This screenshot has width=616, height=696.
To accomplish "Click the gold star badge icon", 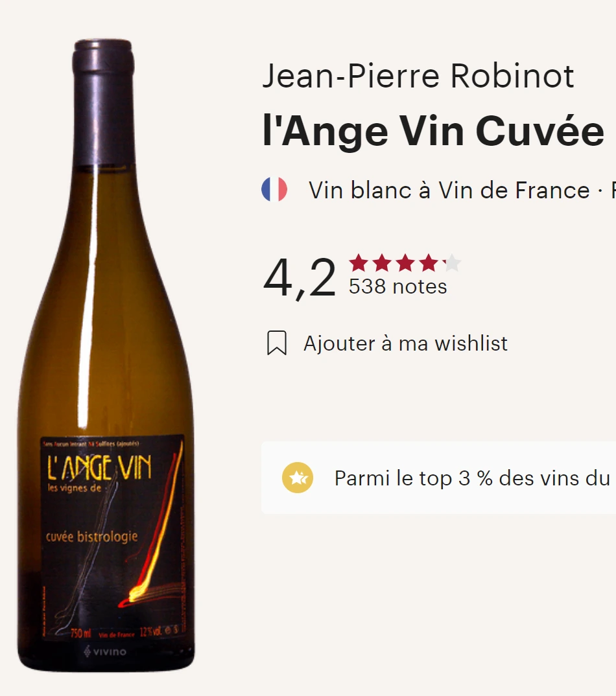I will click(x=298, y=478).
